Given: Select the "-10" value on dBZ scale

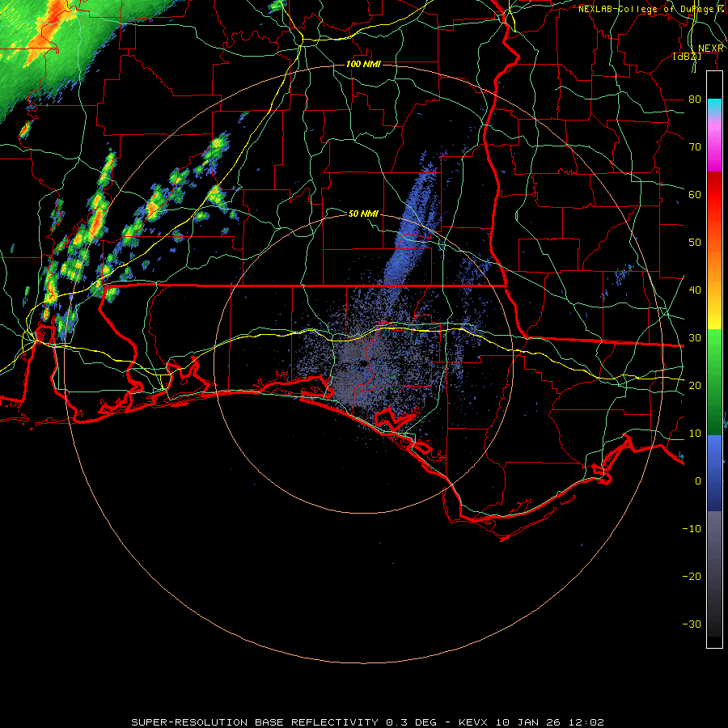Looking at the screenshot, I should click(692, 528).
